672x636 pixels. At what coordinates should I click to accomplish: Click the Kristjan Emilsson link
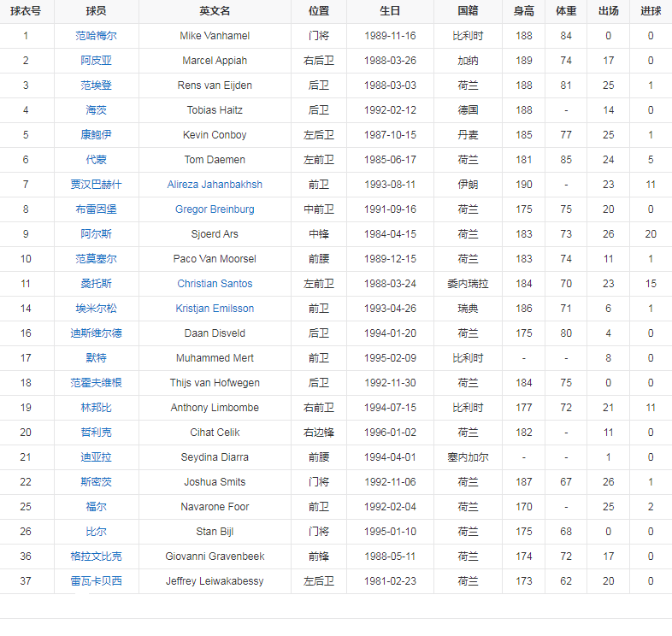(x=215, y=309)
